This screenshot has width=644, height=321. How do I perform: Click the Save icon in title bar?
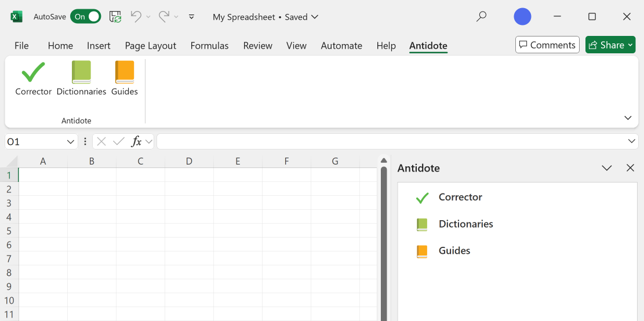point(115,17)
